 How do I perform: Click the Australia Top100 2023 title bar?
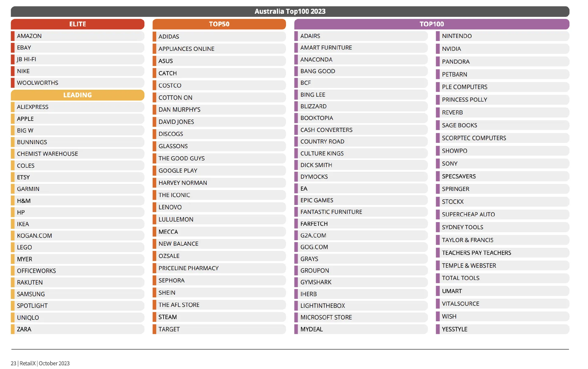pyautogui.click(x=290, y=11)
